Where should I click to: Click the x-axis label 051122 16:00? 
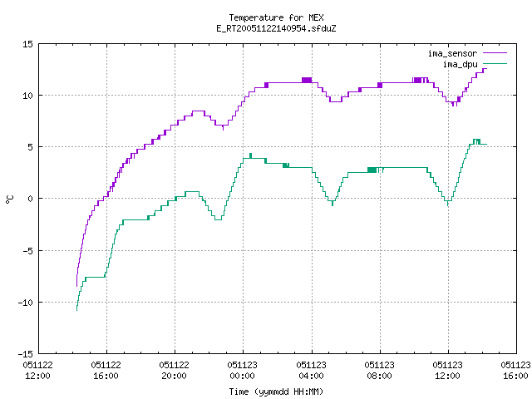point(106,371)
